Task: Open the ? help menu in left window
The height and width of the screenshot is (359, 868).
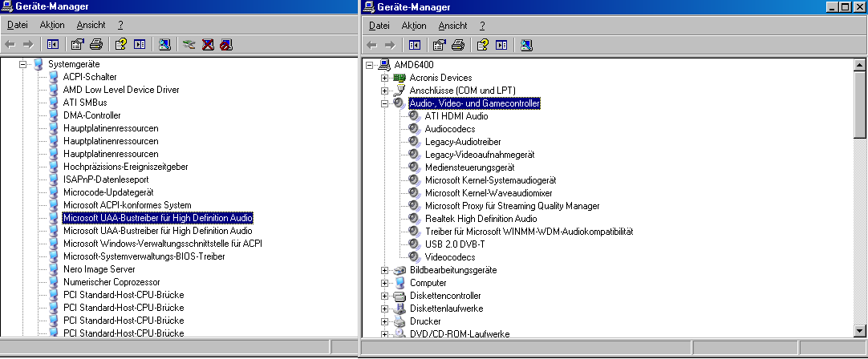Action: pos(120,25)
